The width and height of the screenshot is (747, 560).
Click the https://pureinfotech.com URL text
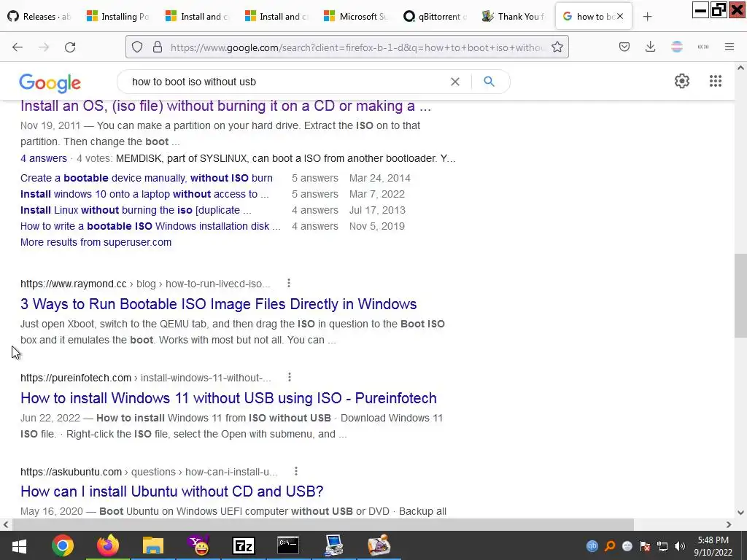pos(76,378)
